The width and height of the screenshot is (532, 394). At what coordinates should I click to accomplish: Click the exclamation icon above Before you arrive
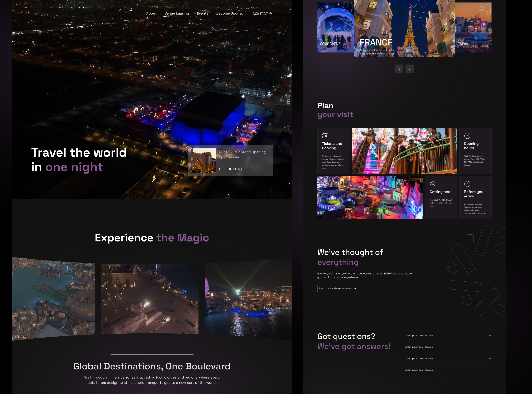coord(467,184)
